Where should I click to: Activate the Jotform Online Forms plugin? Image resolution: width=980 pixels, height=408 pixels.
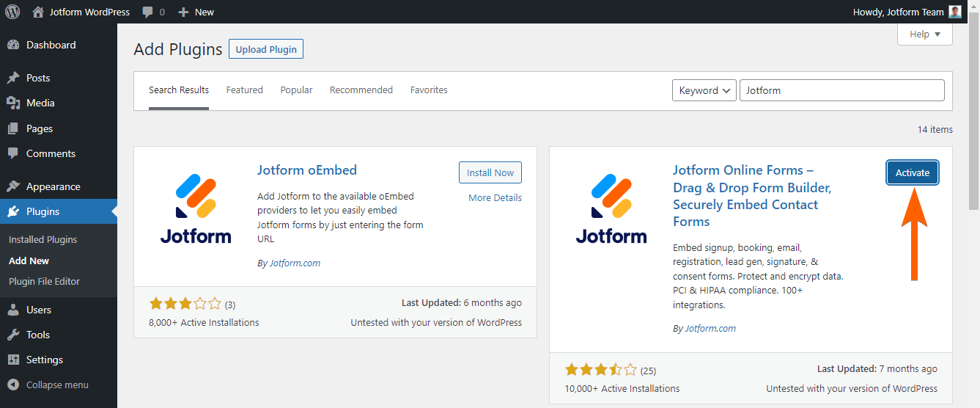(912, 173)
